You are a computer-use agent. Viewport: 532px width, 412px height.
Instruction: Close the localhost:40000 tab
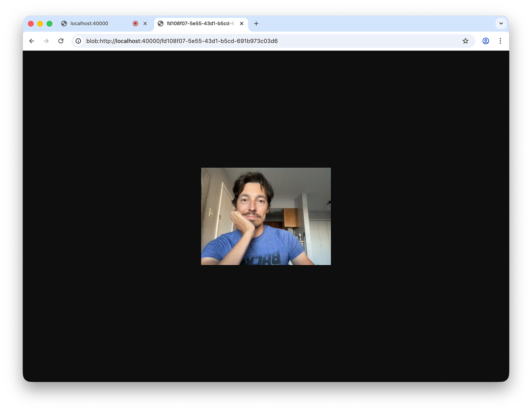tap(145, 24)
